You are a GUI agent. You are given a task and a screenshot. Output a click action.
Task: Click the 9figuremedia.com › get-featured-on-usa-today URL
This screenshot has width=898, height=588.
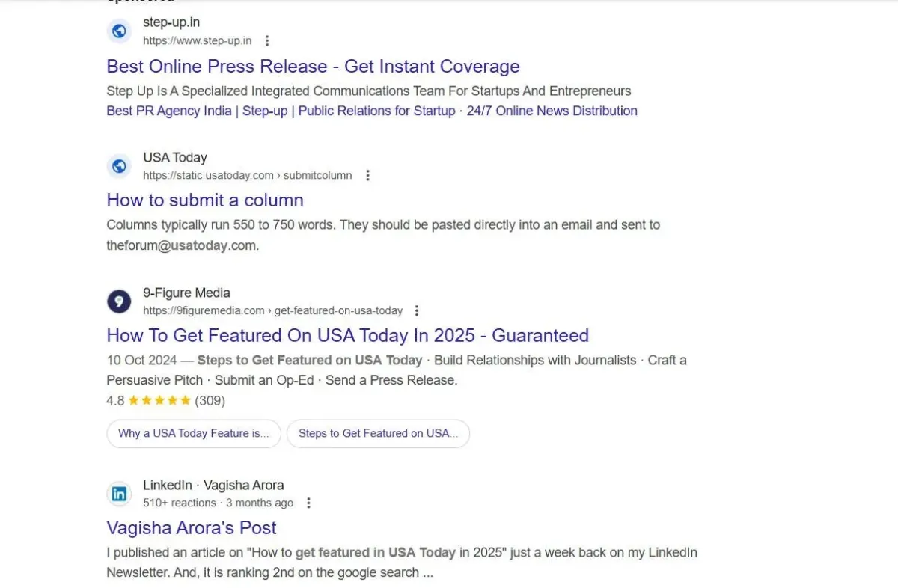point(273,310)
